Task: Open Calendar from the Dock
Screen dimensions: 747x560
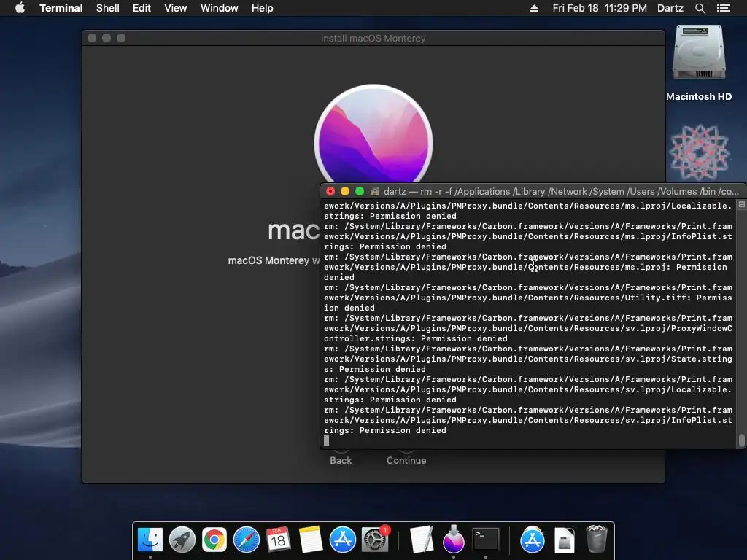Action: pos(278,540)
